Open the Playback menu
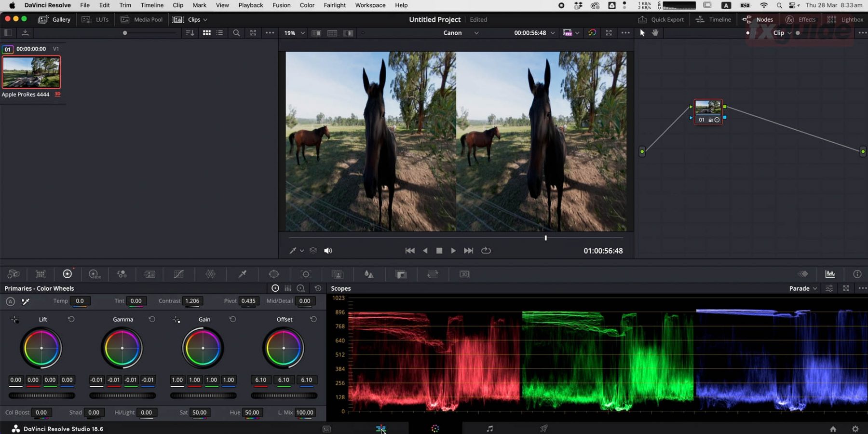The height and width of the screenshot is (434, 868). 250,5
